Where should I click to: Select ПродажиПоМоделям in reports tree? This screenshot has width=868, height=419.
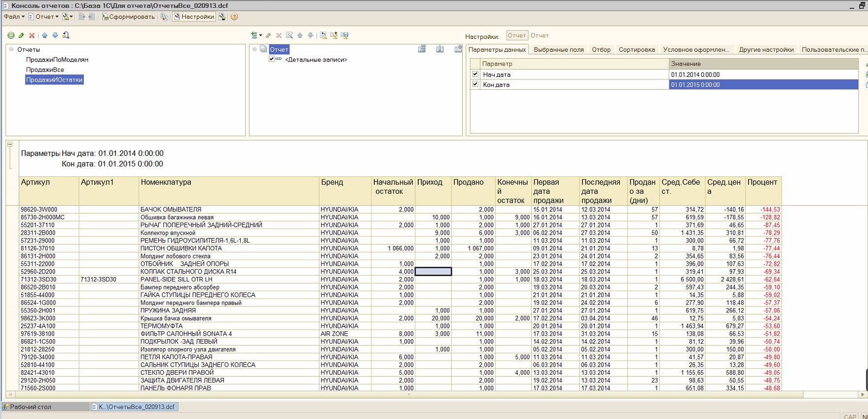(x=57, y=60)
